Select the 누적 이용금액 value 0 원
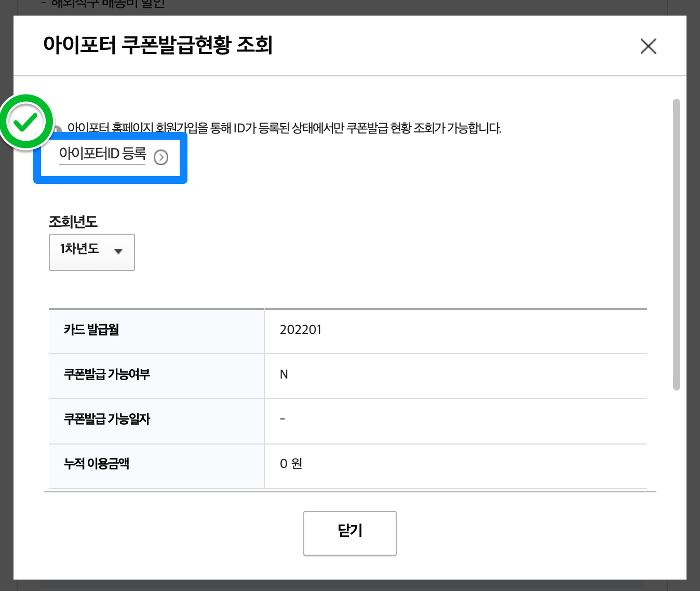The width and height of the screenshot is (700, 591). [x=291, y=464]
